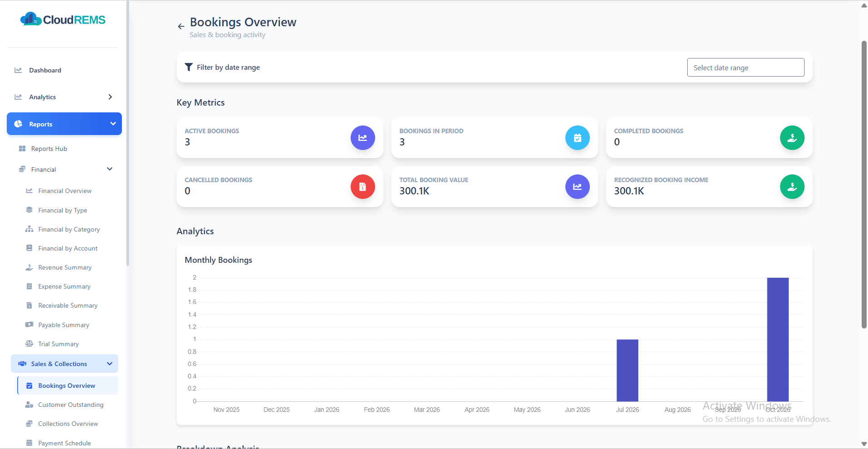Collapse the Sales & Collections chevron
Viewport: 868px width, 449px height.
coord(110,364)
